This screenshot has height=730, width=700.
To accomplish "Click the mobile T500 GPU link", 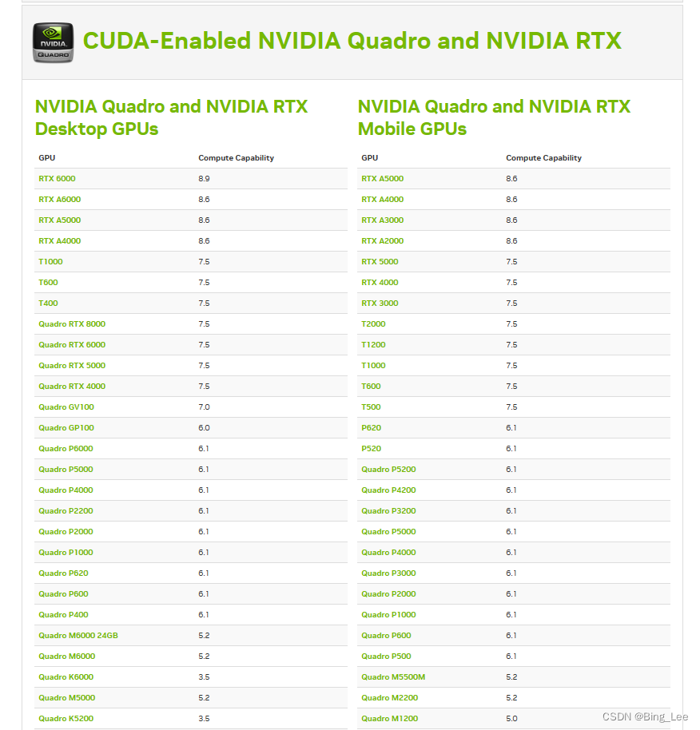I will click(x=371, y=407).
